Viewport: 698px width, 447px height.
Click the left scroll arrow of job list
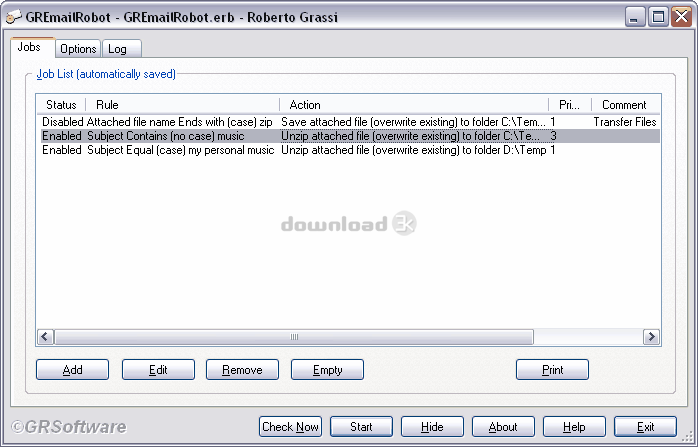[45, 337]
